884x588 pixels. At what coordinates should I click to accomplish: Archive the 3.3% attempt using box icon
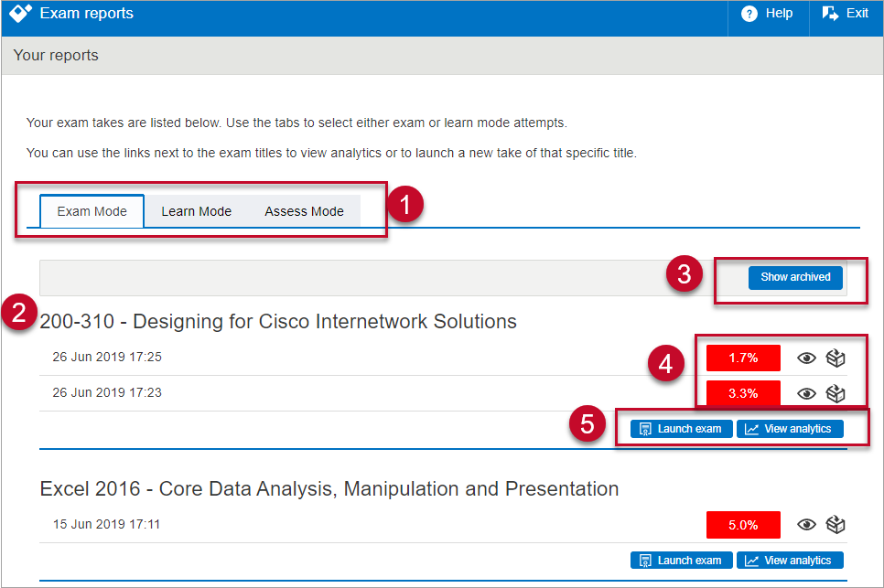(835, 393)
